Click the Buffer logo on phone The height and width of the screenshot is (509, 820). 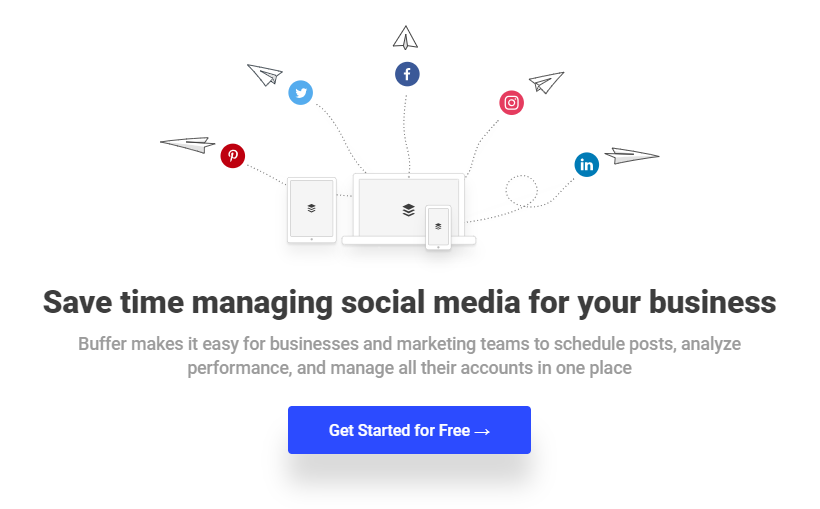click(x=438, y=227)
